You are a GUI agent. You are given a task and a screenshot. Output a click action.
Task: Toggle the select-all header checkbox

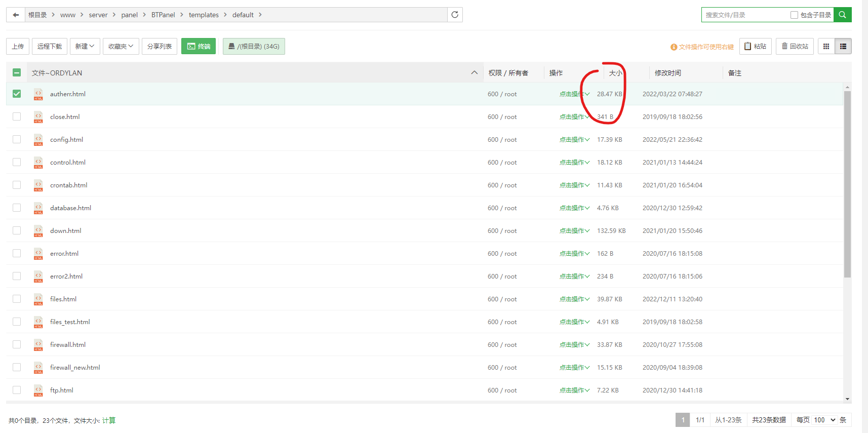[17, 73]
